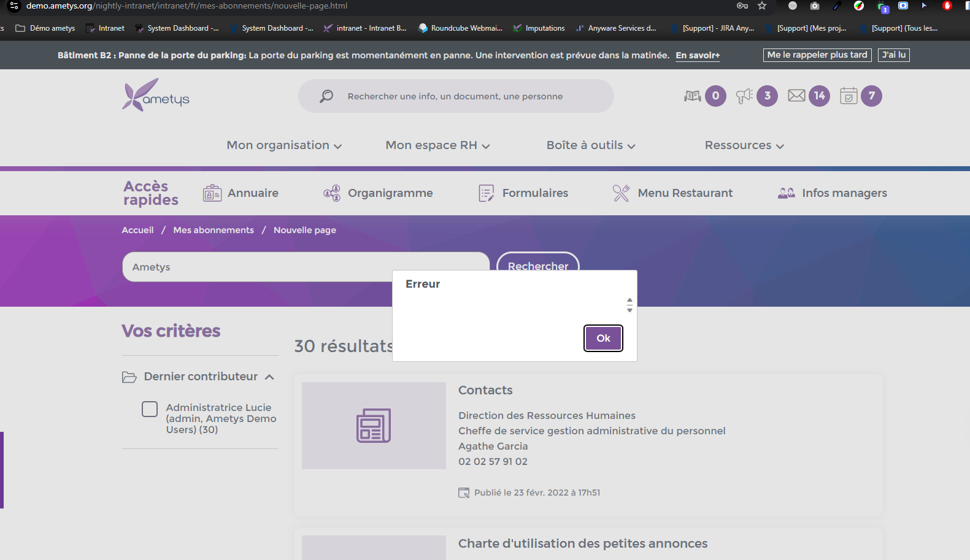Click the Ametys search text field
Viewport: 970px width, 560px height.
click(x=258, y=267)
